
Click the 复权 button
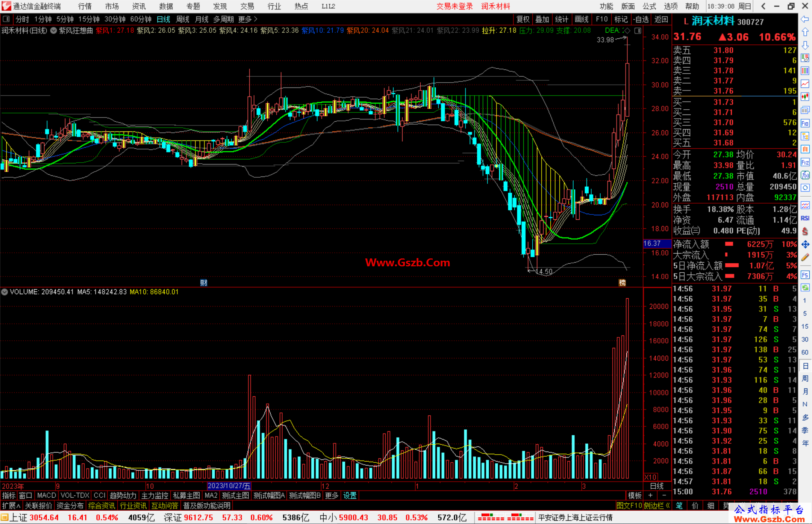(523, 19)
